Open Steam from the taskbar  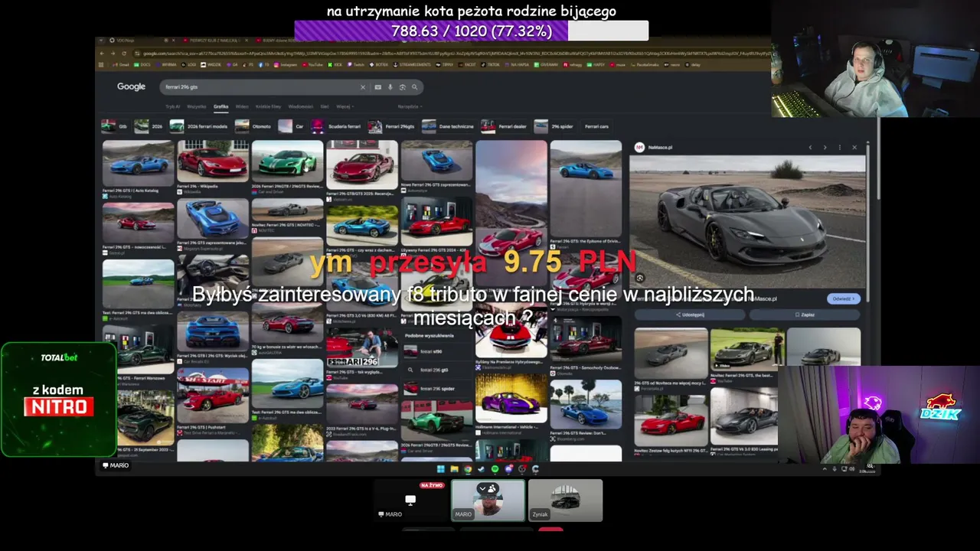click(x=481, y=468)
